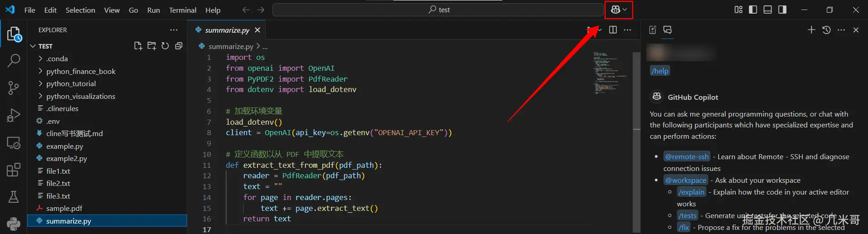Viewport: 868px width, 234px height.
Task: Expand the python_visualizations folder
Action: (x=40, y=96)
